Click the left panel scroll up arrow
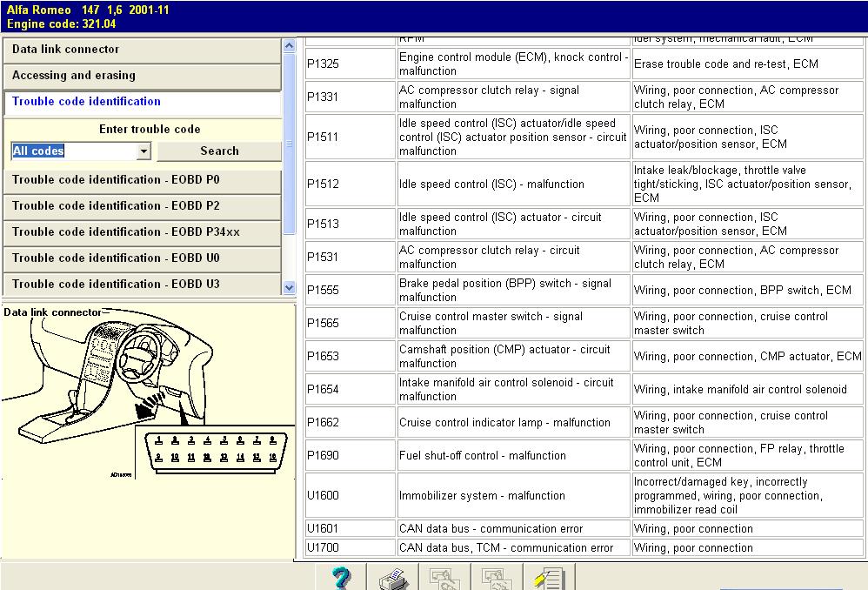Screen dimensions: 868x590 tap(289, 46)
